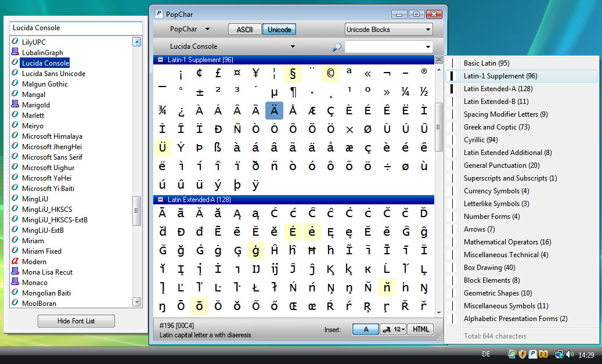Viewport: 602px width, 364px height.
Task: Click the Monaco printer font icon
Action: [x=15, y=282]
